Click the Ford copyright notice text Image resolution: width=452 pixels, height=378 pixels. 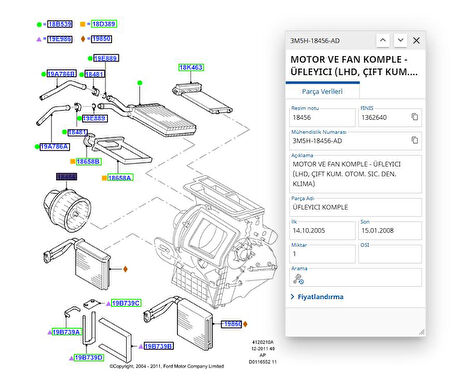(x=167, y=366)
